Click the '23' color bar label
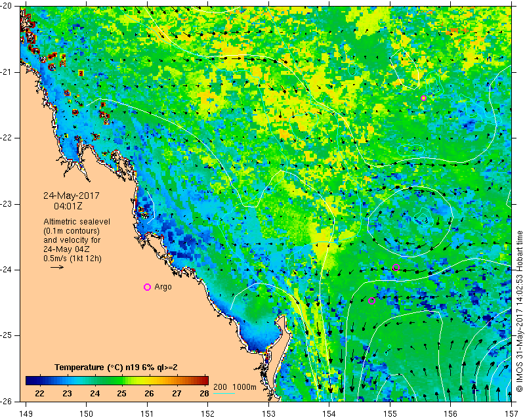Screen dimensions: 525x420 [67, 394]
